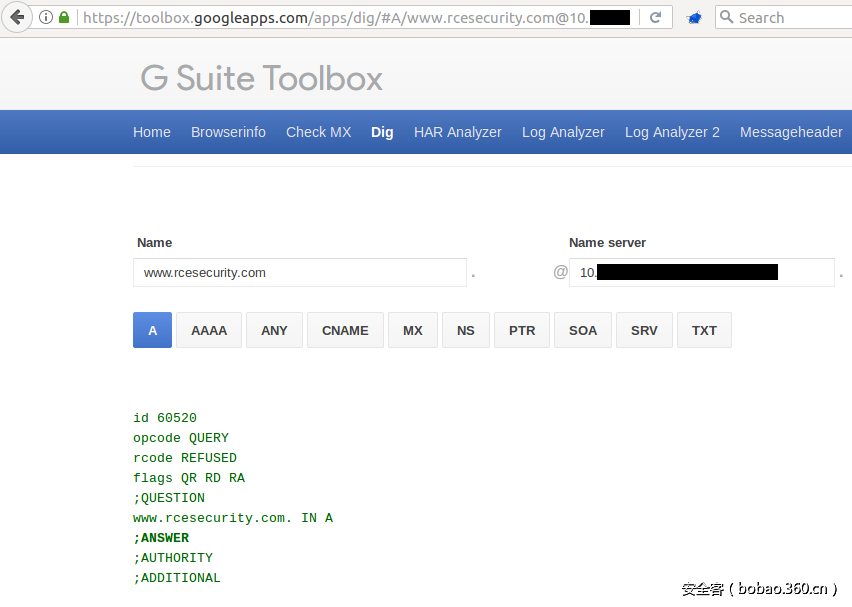Image resolution: width=852 pixels, height=607 pixels.
Task: Query MX records with the MX button
Action: pos(413,330)
